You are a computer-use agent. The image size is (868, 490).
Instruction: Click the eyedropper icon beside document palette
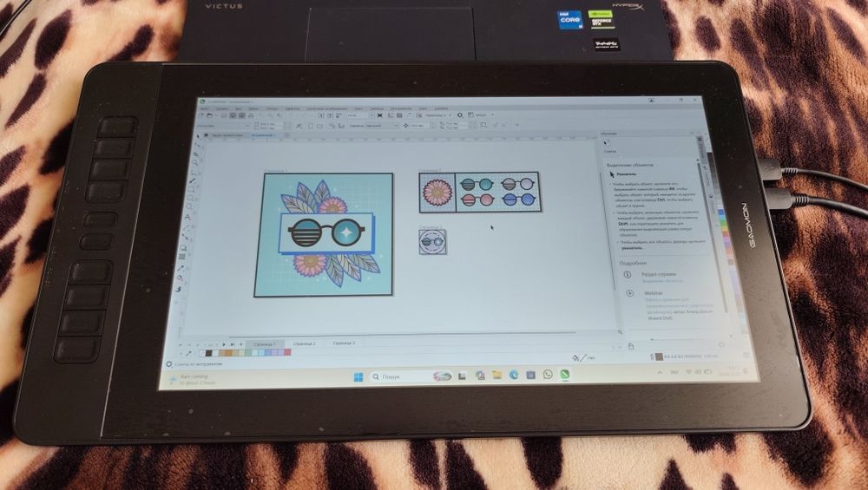click(x=188, y=353)
